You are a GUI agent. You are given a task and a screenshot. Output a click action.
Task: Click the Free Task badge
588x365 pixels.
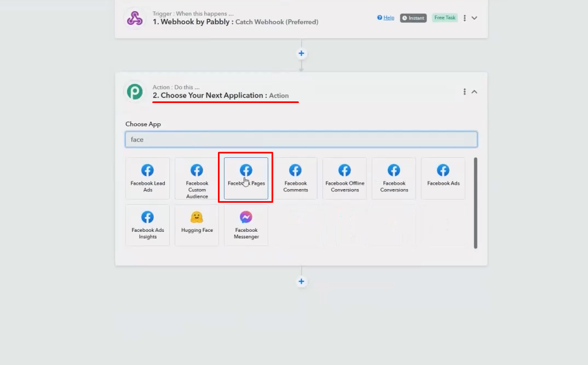(445, 18)
